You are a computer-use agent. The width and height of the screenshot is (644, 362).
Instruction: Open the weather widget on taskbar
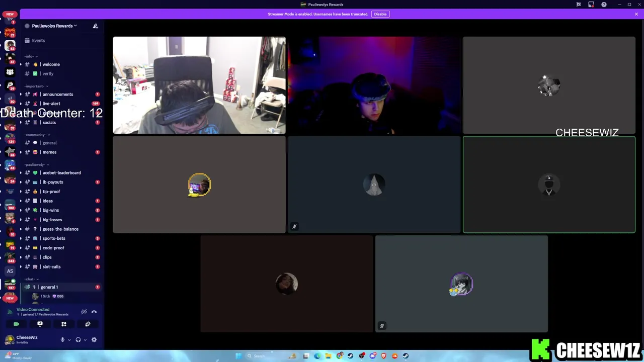pyautogui.click(x=18, y=356)
